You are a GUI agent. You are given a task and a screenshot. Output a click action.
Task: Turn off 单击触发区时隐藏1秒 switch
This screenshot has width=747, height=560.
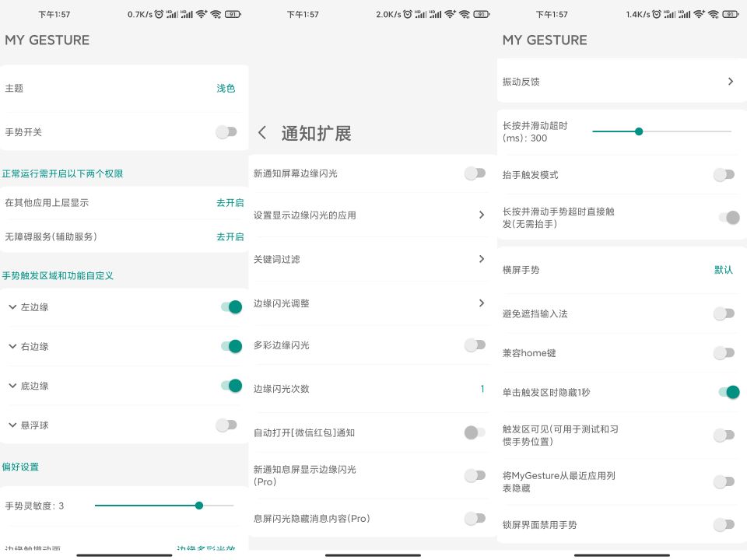728,392
